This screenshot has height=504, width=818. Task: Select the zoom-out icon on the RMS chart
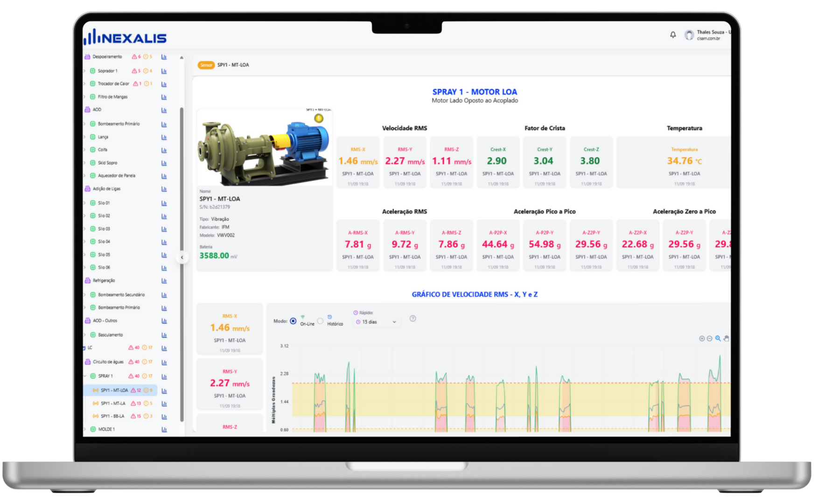[710, 338]
